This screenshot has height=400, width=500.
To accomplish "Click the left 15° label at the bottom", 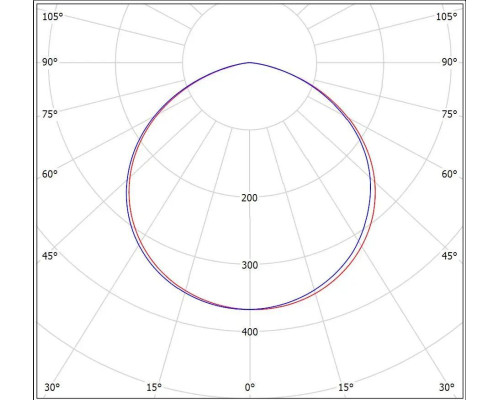I will click(154, 387).
